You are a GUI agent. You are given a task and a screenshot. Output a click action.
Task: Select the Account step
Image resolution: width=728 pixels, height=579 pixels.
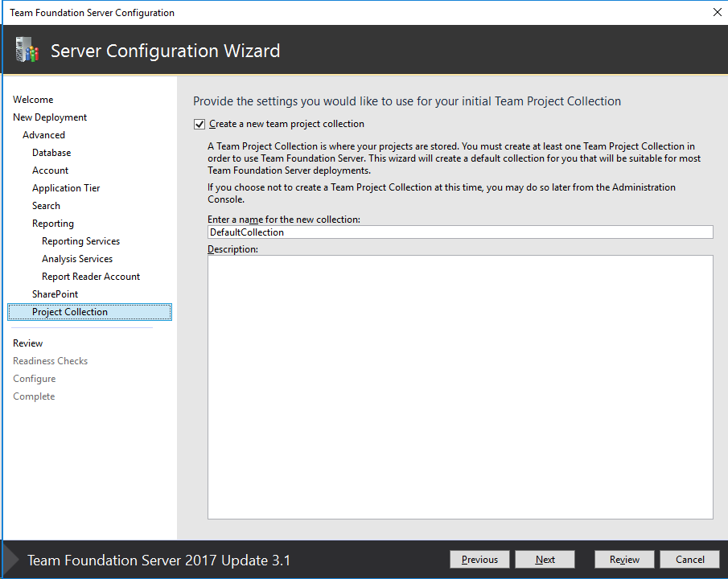[49, 170]
